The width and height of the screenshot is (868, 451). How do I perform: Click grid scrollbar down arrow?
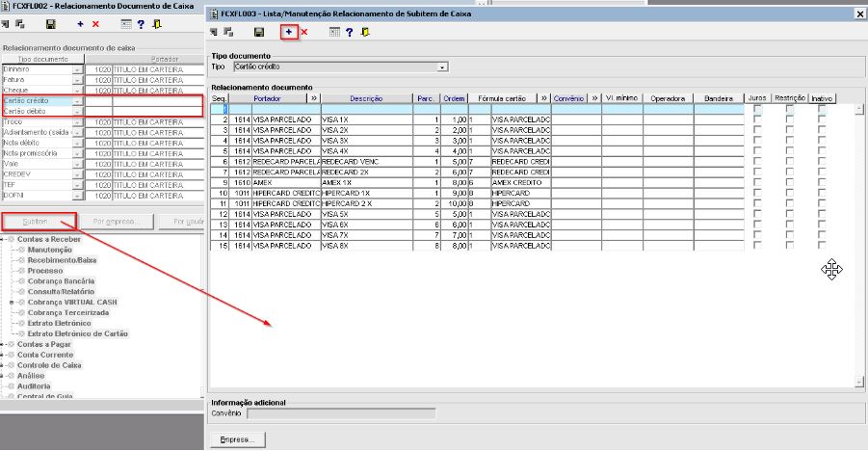point(859,382)
